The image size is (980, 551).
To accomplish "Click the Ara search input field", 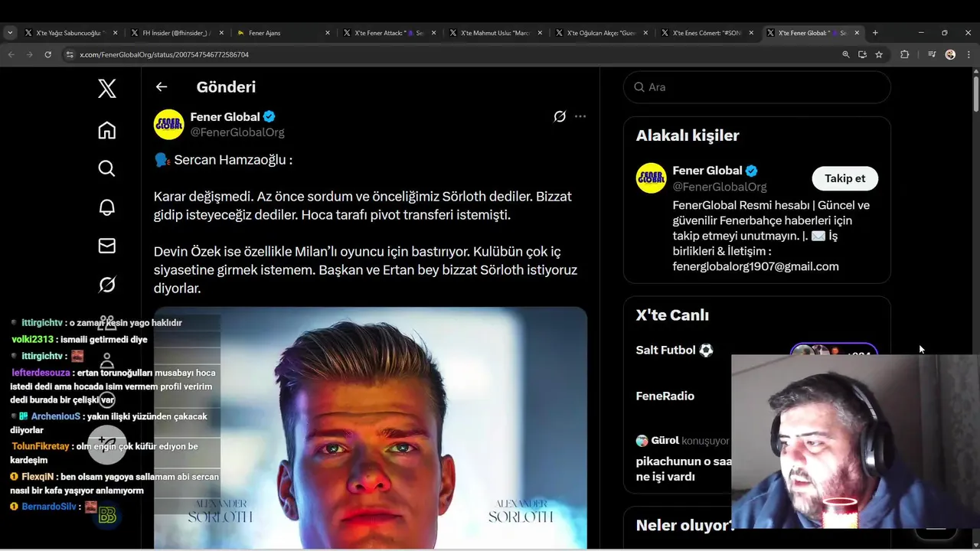I will click(x=757, y=87).
